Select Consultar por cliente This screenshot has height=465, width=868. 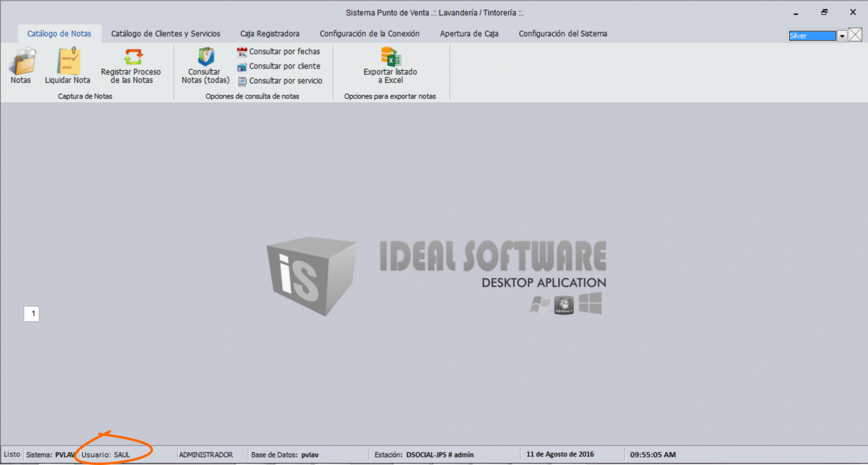[279, 67]
